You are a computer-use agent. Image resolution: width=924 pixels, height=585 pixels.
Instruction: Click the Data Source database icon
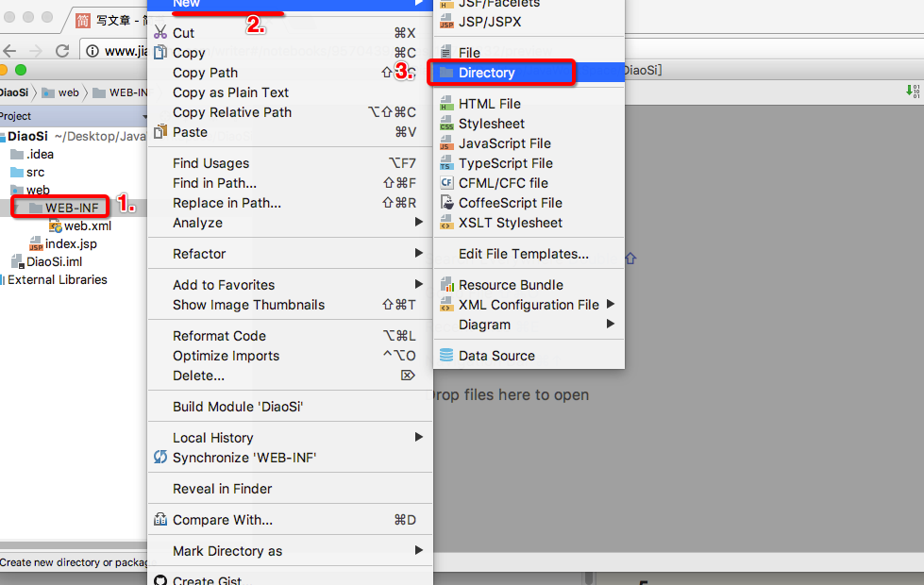coord(446,355)
